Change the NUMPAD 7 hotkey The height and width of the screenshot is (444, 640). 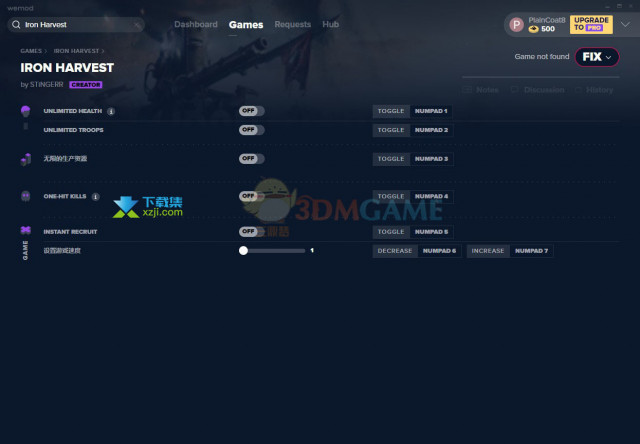(x=531, y=251)
